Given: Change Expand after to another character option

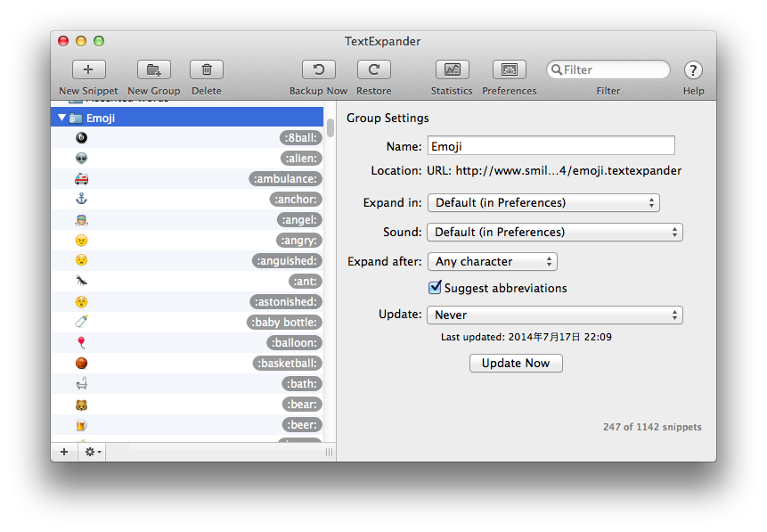Looking at the screenshot, I should (493, 261).
